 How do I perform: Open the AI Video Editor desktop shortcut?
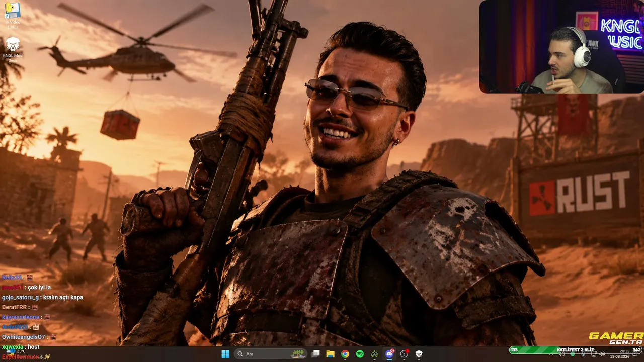pos(12,16)
